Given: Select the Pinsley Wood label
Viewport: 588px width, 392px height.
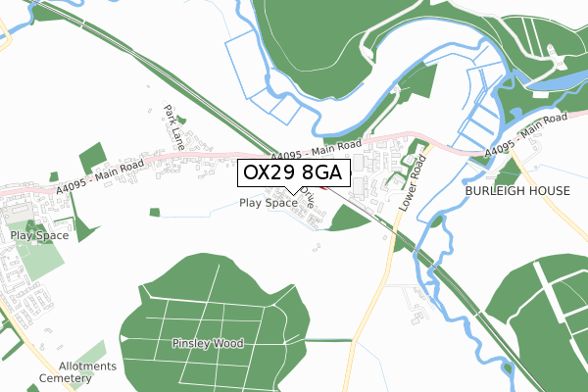Looking at the screenshot, I should (208, 343).
